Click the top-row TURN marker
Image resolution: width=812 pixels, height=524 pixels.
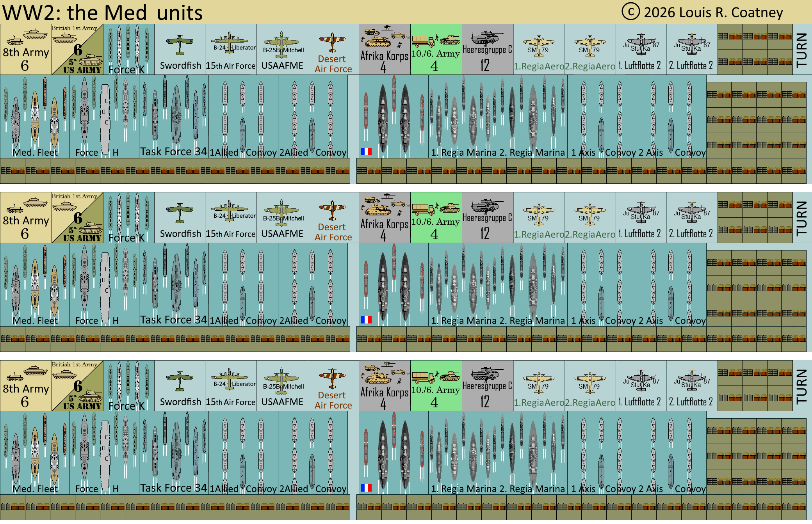coord(801,50)
